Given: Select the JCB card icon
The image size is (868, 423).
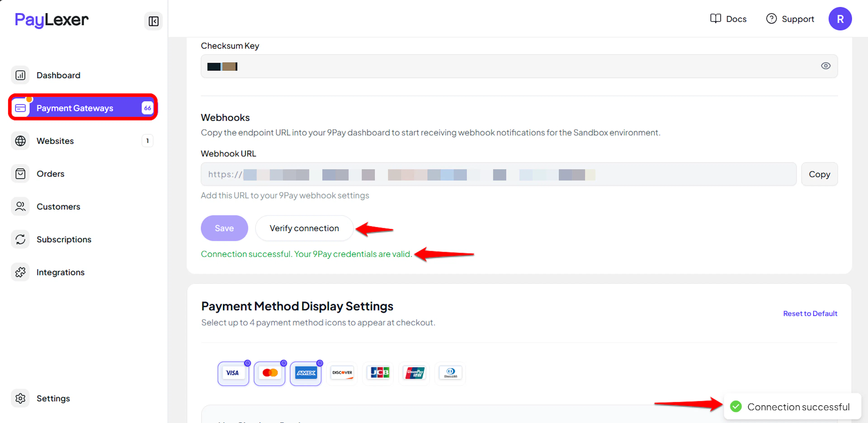Looking at the screenshot, I should click(378, 373).
